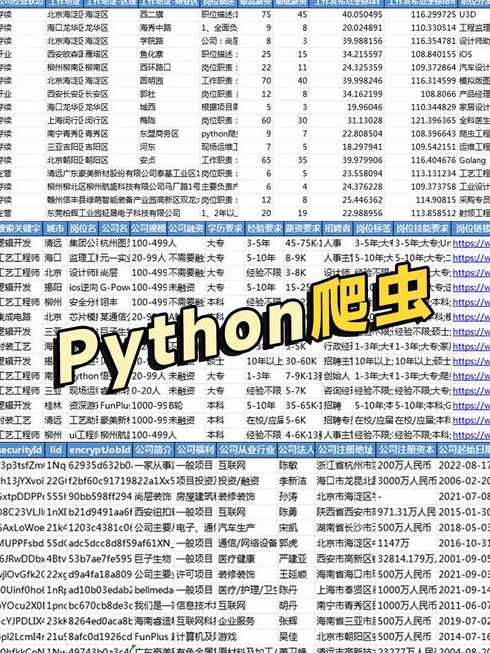
Task: Open the link in the 8-9K row
Action: tap(471, 258)
